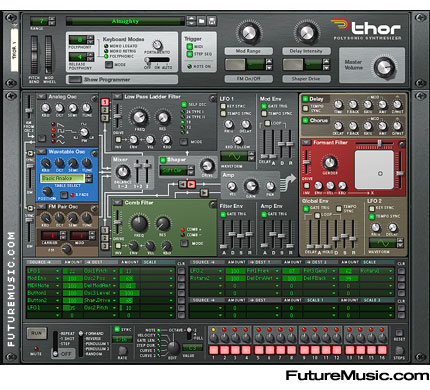Viewport: 430px width, 390px height.
Task: Click the RUN sequencer button
Action: [x=36, y=333]
